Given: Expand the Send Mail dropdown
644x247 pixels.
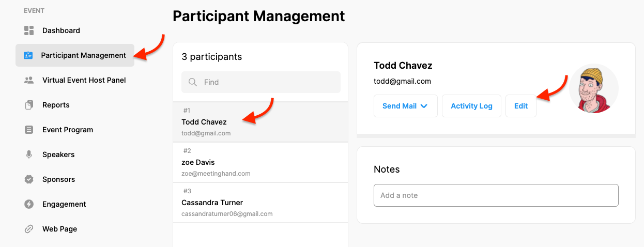Looking at the screenshot, I should 405,106.
